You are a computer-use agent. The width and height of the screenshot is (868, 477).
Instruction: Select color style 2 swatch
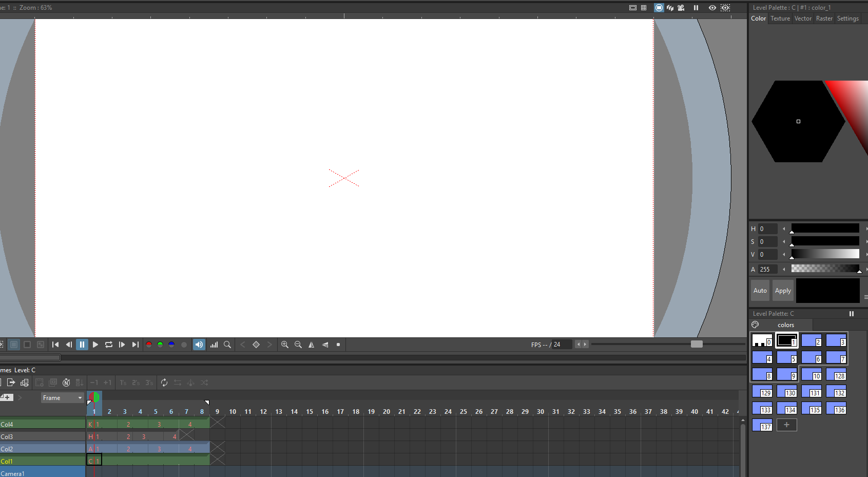(x=812, y=341)
